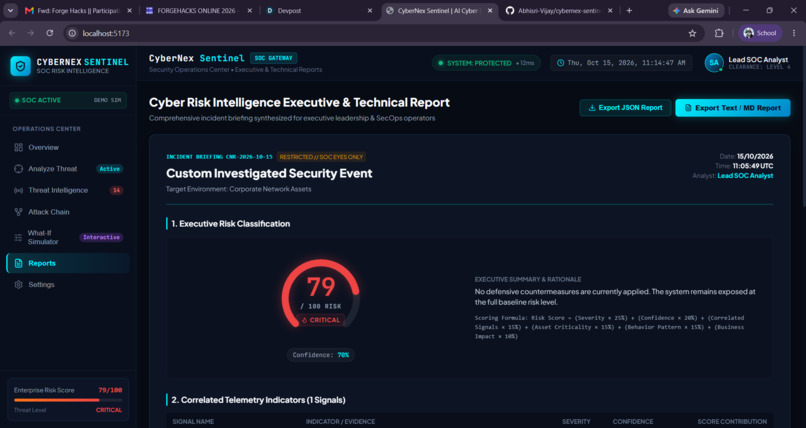Screen dimensions: 806x428
Task: Click the Analyze Threat crosshair icon
Action: [19, 169]
